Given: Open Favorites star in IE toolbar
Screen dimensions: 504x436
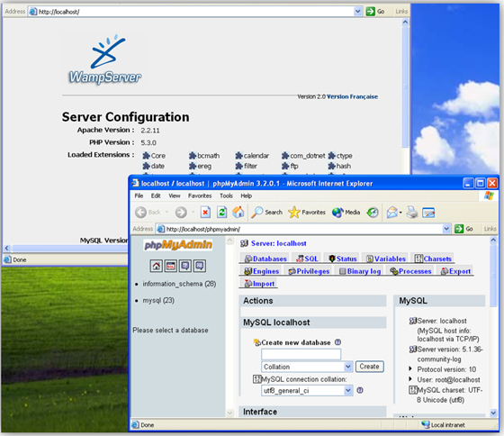Looking at the screenshot, I should pyautogui.click(x=307, y=213).
